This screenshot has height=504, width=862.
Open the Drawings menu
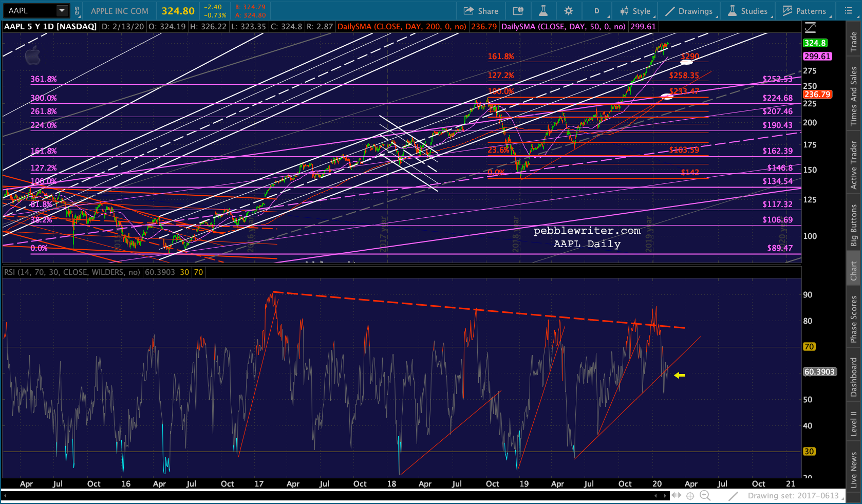(x=689, y=11)
